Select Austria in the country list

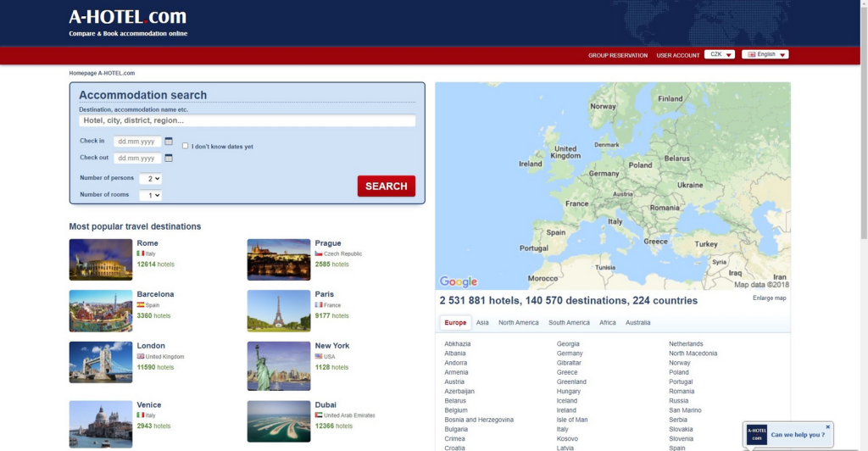tap(454, 381)
